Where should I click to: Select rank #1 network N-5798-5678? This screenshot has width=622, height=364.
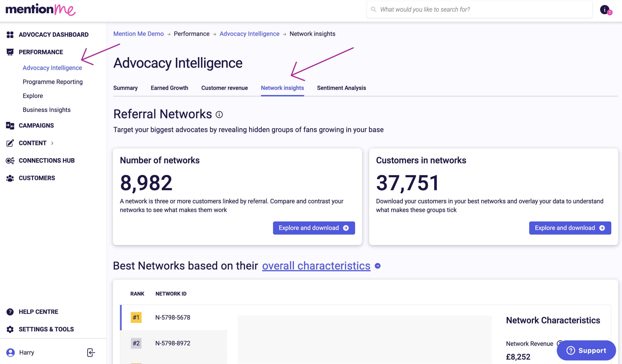coord(173,318)
